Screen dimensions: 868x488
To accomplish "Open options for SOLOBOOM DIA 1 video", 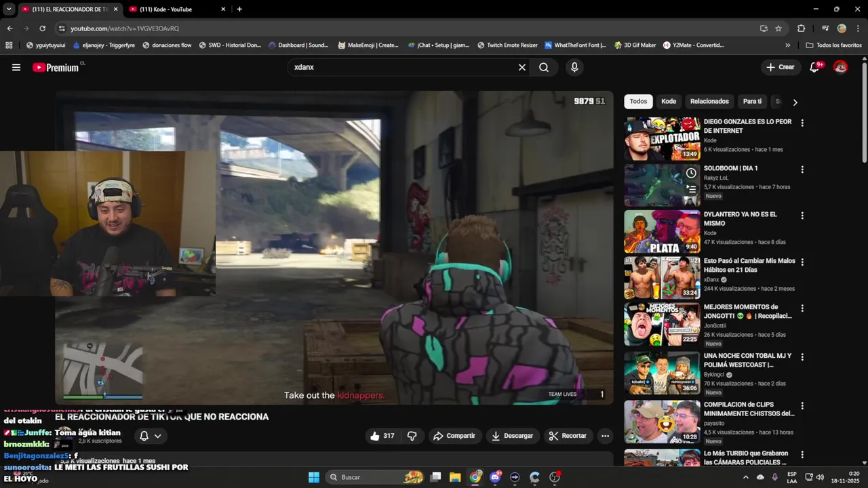I will (x=802, y=169).
